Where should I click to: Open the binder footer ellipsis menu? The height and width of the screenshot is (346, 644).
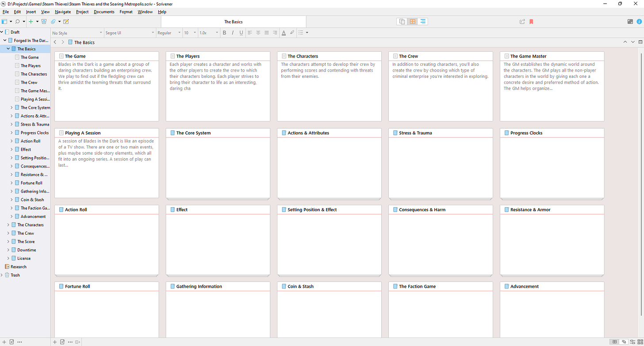[x=19, y=342]
